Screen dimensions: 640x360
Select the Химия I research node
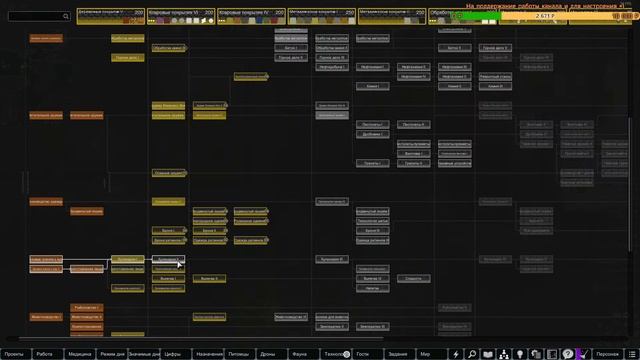point(373,86)
